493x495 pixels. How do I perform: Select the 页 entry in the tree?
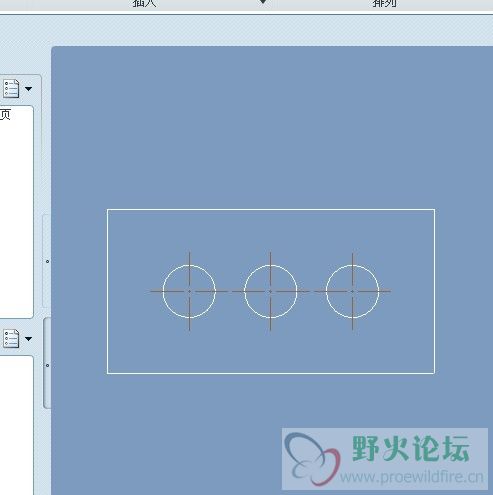[5, 114]
